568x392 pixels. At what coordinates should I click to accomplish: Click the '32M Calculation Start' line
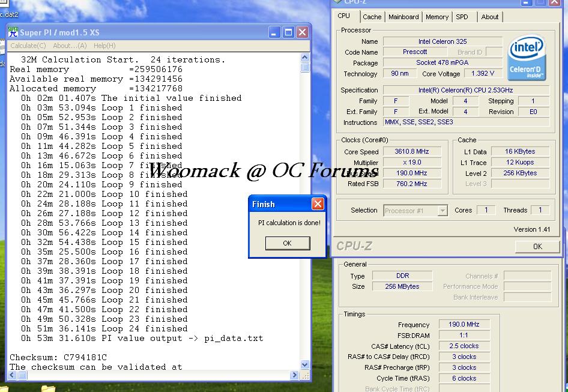coord(123,59)
